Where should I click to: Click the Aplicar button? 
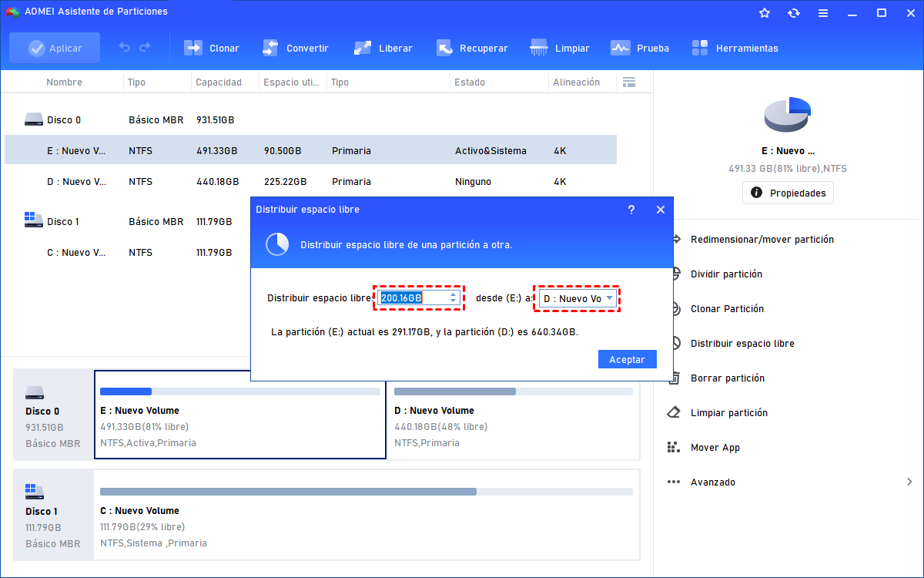click(54, 47)
